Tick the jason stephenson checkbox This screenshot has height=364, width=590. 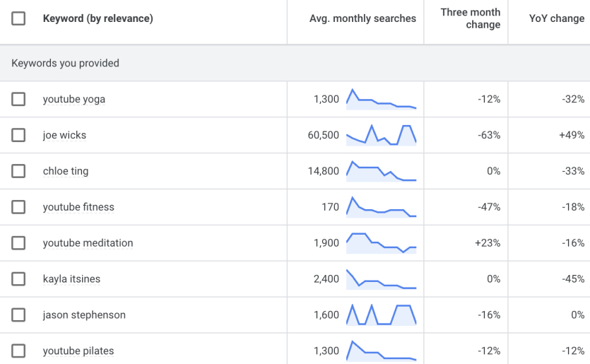(18, 315)
